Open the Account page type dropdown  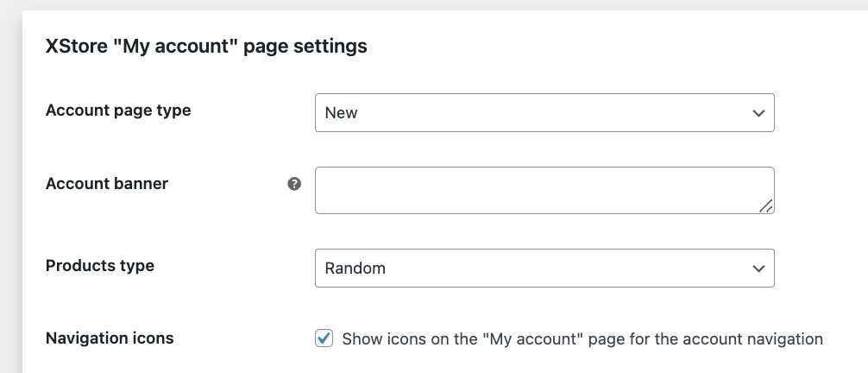(544, 112)
